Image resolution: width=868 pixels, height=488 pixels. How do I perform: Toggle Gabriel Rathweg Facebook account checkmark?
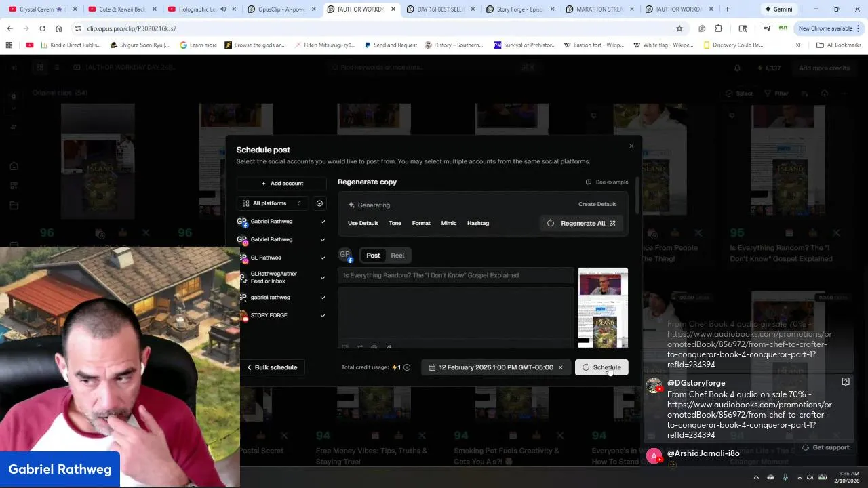point(323,222)
